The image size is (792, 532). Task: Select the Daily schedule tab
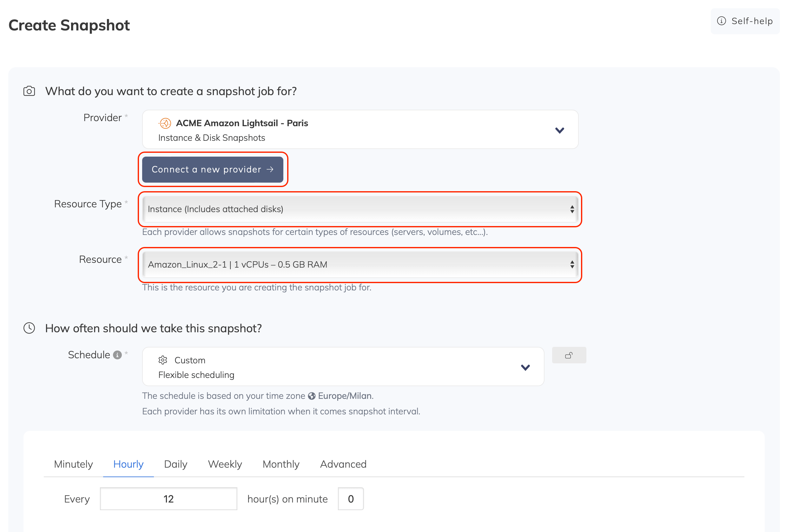click(175, 464)
